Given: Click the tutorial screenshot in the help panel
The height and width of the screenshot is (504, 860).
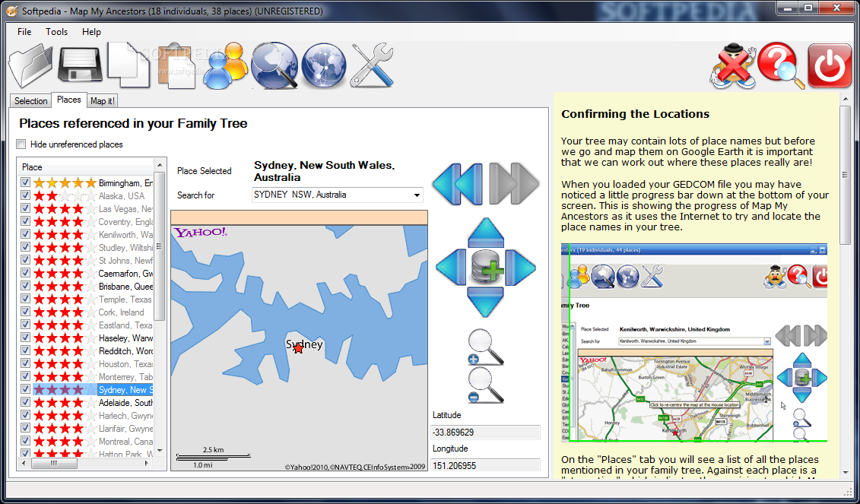Looking at the screenshot, I should [693, 343].
